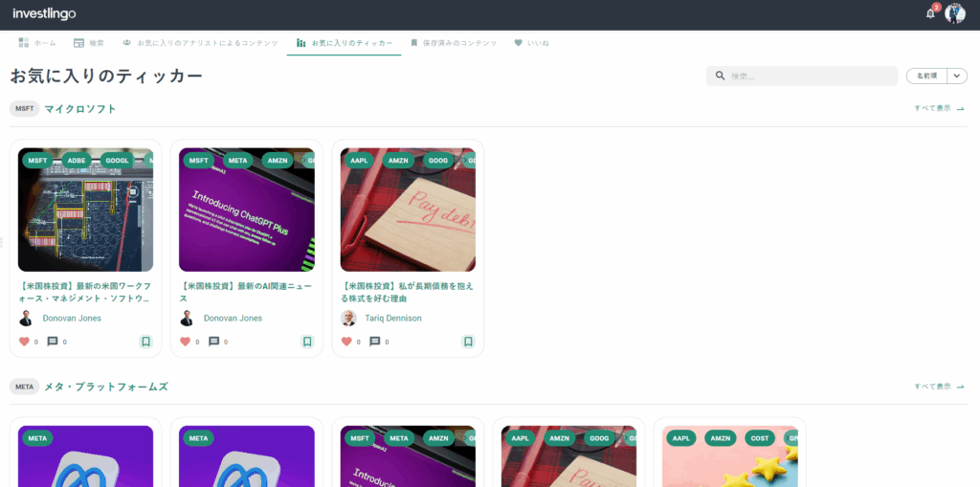The width and height of the screenshot is (980, 487).
Task: Open article title 最新の米国ワークフォース・マネジメント
Action: pos(85,292)
